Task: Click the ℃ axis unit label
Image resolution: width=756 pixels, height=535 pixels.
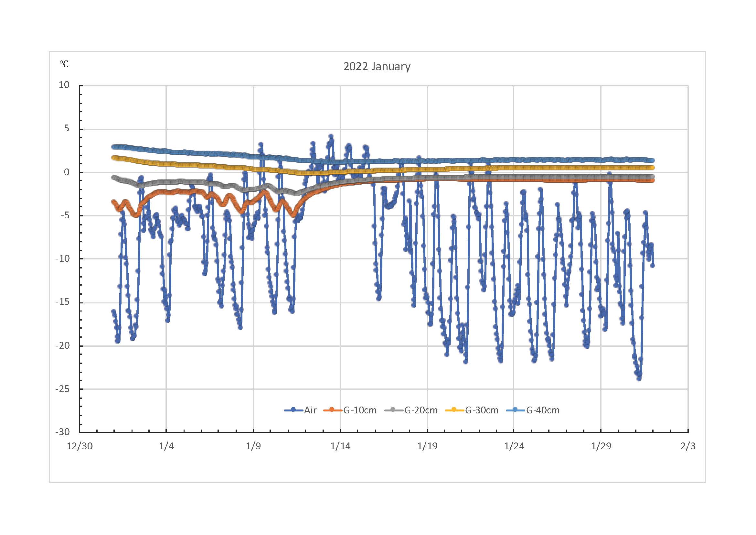Action: pyautogui.click(x=64, y=64)
